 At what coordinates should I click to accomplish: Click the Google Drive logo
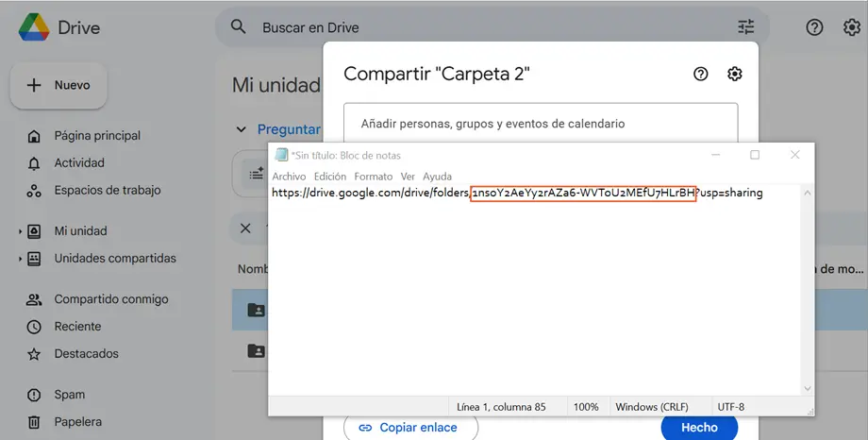[34, 27]
